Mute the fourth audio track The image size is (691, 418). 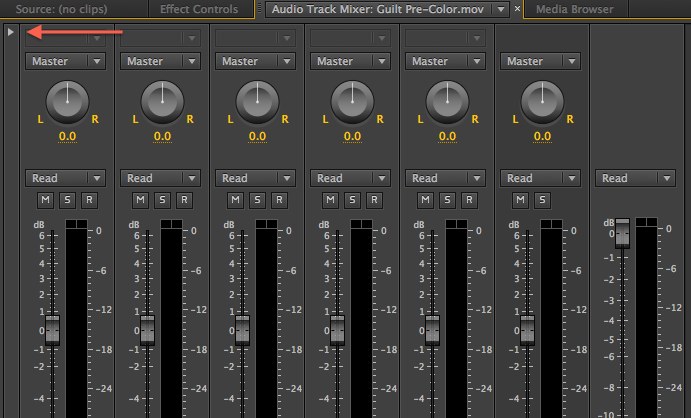326,200
